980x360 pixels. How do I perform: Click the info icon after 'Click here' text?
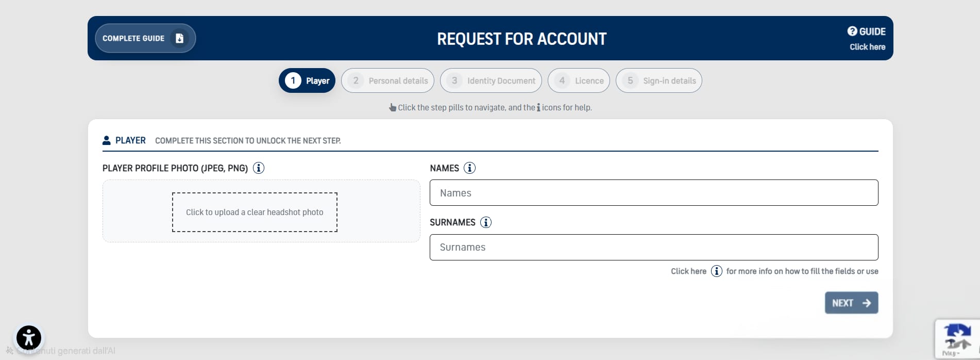point(716,271)
